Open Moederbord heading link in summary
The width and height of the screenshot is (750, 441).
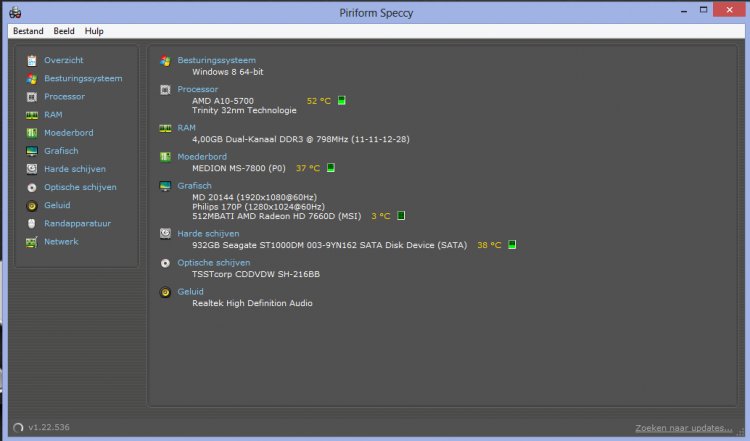202,156
